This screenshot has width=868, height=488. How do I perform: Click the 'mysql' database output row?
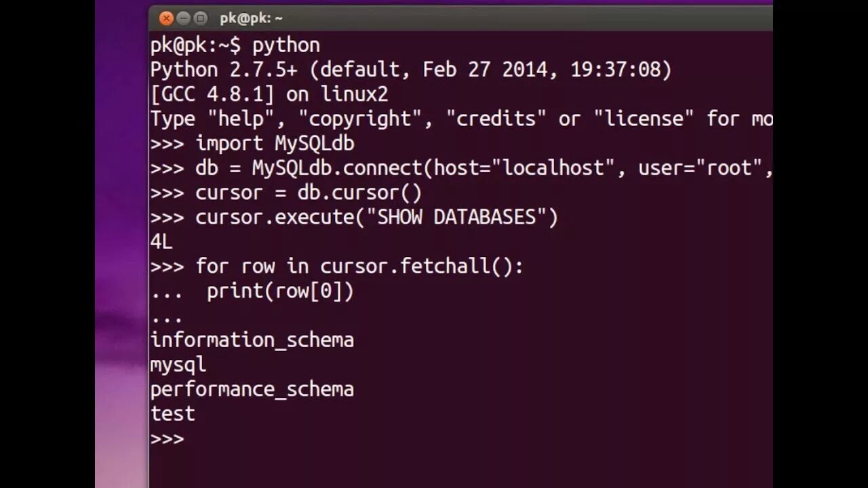point(178,365)
